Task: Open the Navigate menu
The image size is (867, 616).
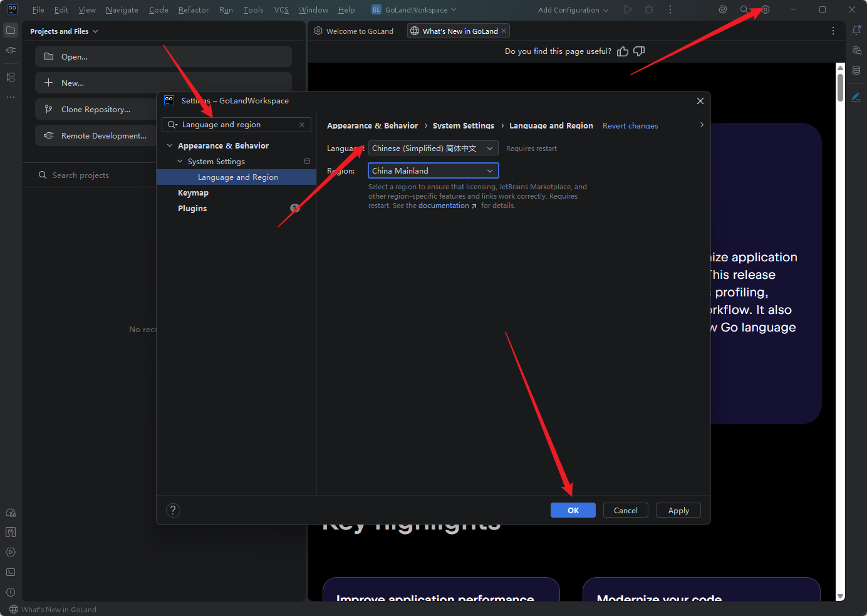Action: tap(122, 10)
